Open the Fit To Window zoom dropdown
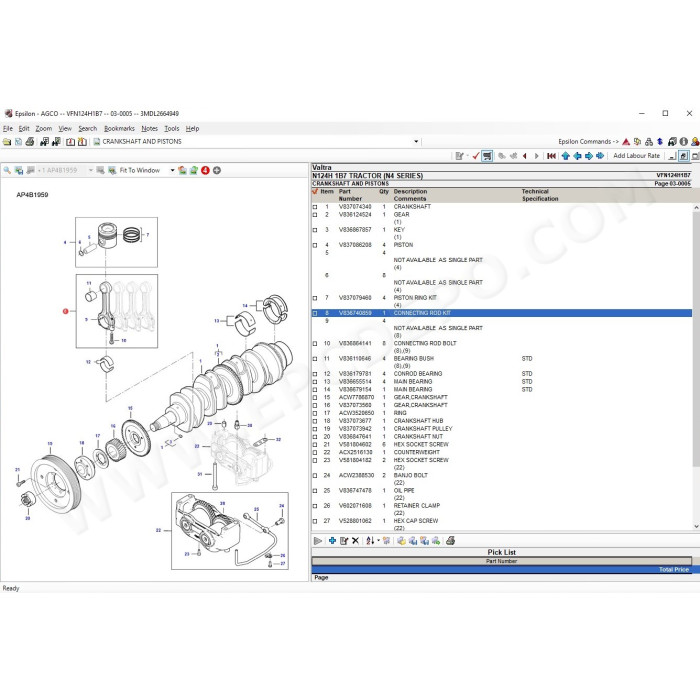700x700 pixels. (x=172, y=170)
